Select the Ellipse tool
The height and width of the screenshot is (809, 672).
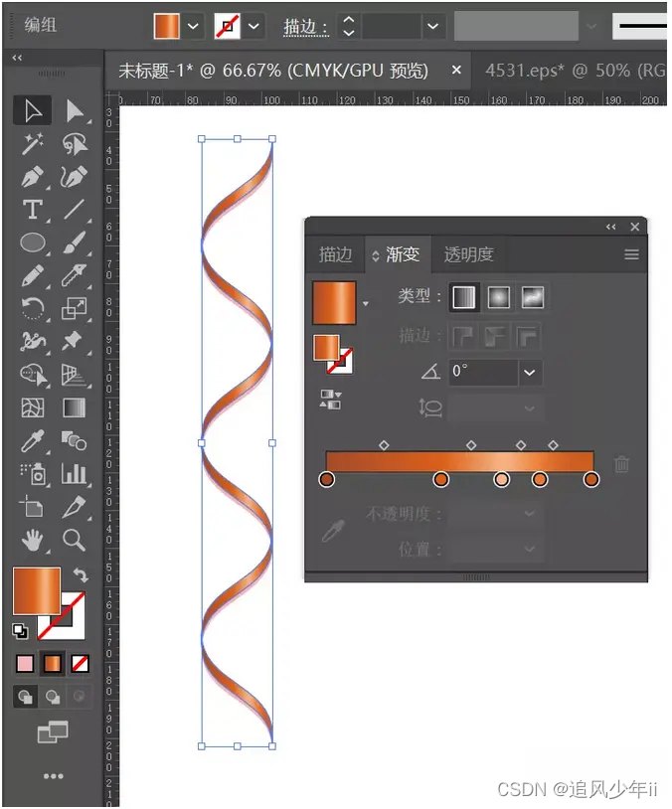click(x=33, y=243)
